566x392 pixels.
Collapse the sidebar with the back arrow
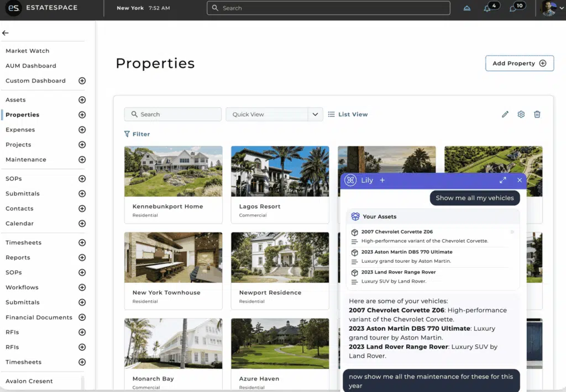pos(6,33)
